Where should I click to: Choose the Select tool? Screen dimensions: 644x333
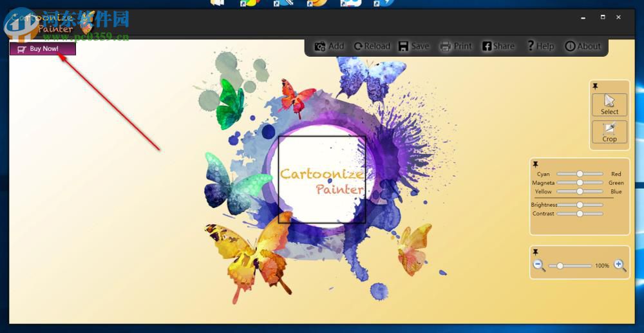pos(609,105)
